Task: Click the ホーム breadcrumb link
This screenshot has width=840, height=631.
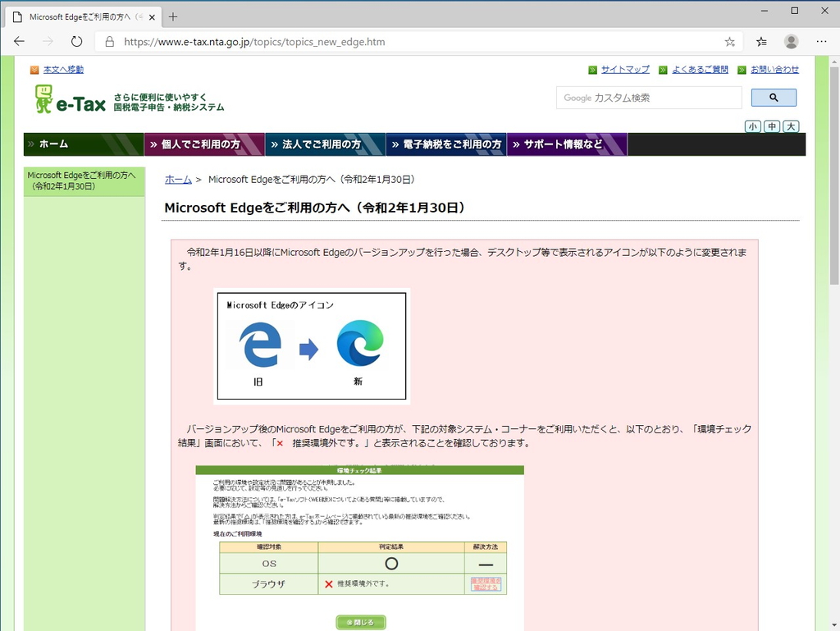Action: click(x=177, y=180)
